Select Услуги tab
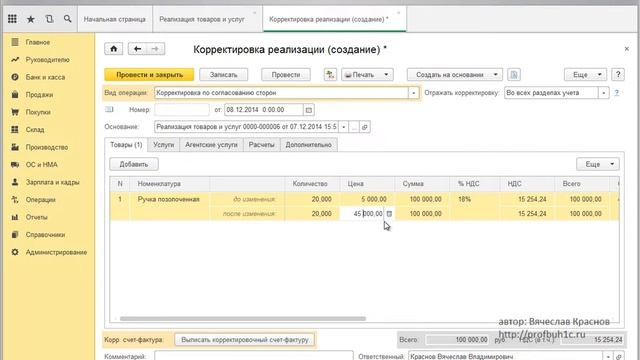This screenshot has height=360, width=640. pos(164,144)
